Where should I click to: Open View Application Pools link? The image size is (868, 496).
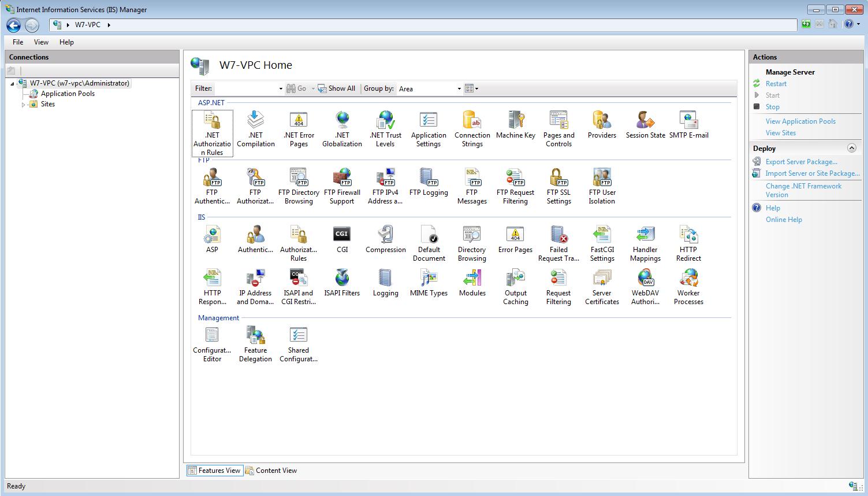pos(800,121)
